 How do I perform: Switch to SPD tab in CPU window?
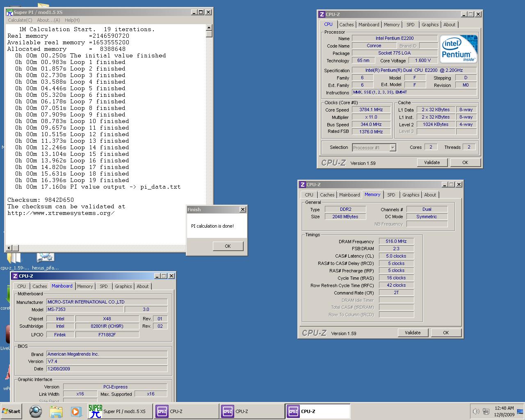(x=411, y=25)
